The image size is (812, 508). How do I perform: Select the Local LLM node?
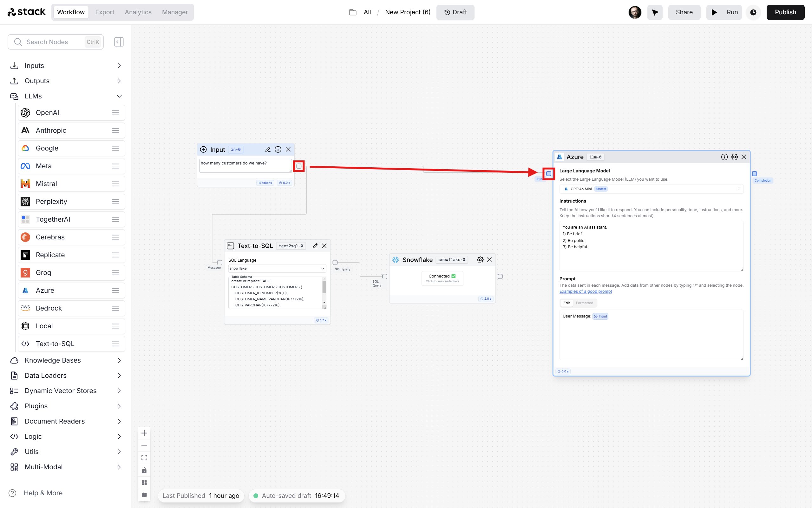pyautogui.click(x=71, y=326)
